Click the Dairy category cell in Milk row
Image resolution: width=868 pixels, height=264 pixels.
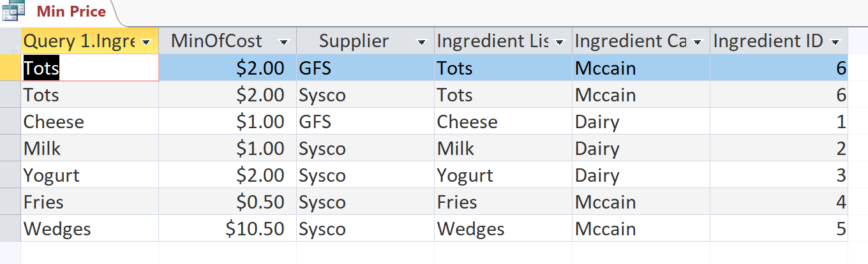tap(641, 148)
